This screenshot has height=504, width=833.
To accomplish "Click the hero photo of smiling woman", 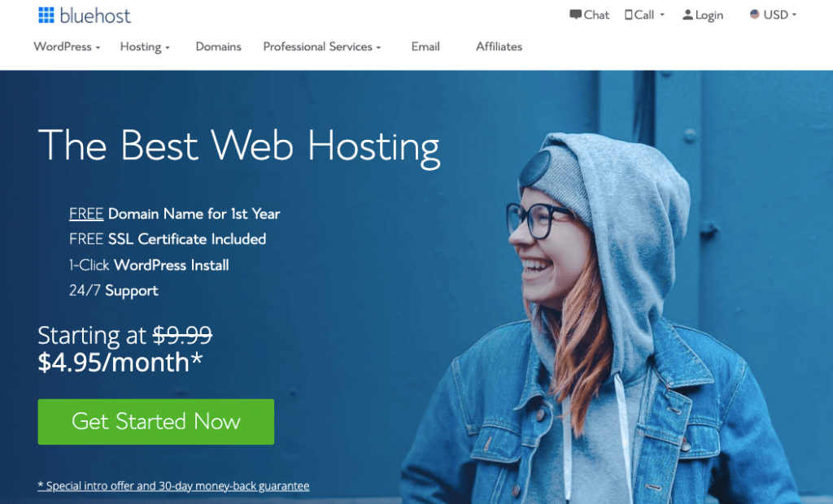I will click(x=600, y=319).
